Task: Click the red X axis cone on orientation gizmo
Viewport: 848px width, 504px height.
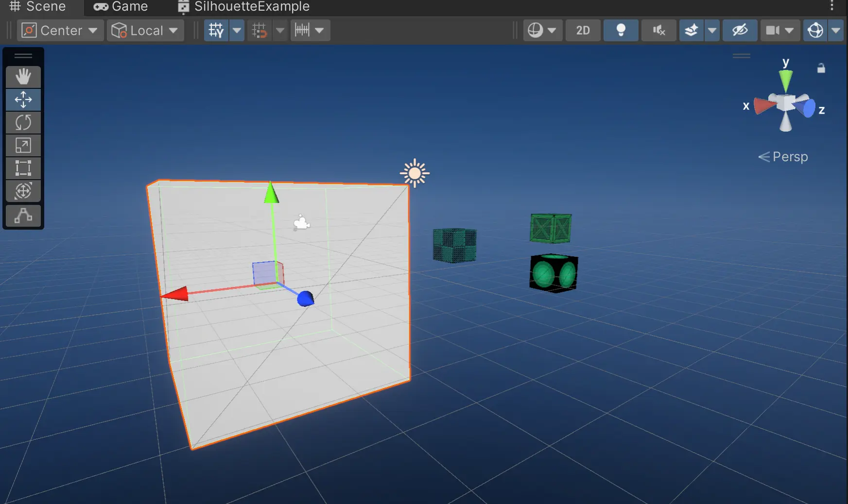Action: click(765, 105)
